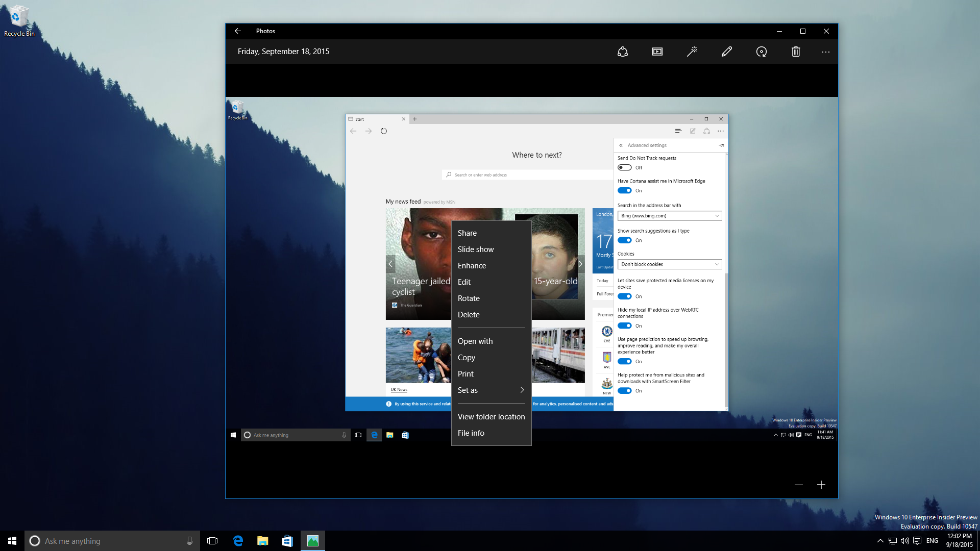Viewport: 980px width, 551px height.
Task: Open the volume tray icon
Action: tap(904, 541)
